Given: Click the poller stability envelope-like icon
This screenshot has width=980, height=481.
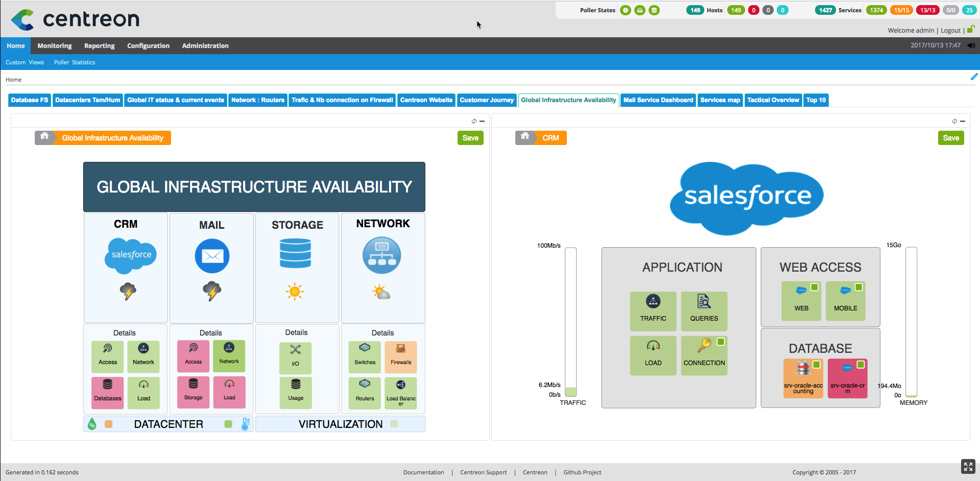Looking at the screenshot, I should click(640, 10).
